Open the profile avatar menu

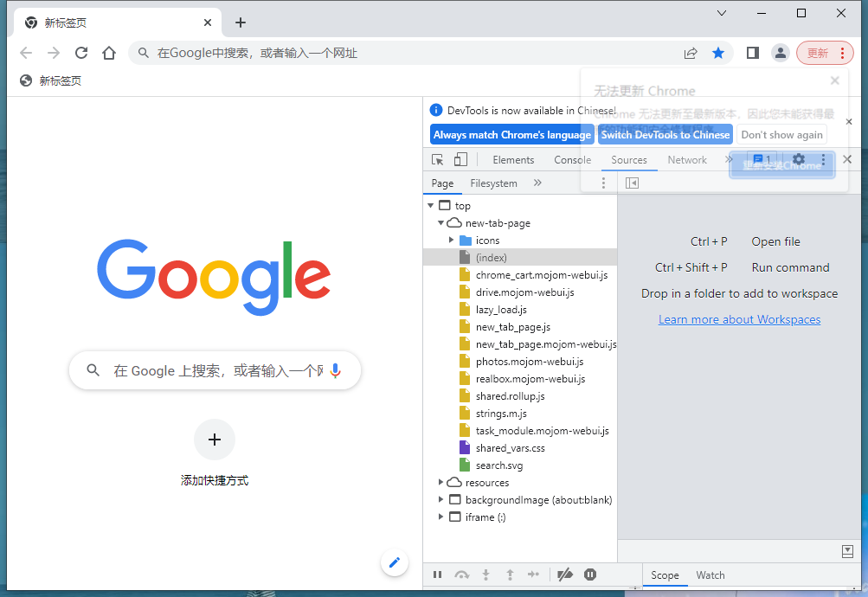[780, 53]
